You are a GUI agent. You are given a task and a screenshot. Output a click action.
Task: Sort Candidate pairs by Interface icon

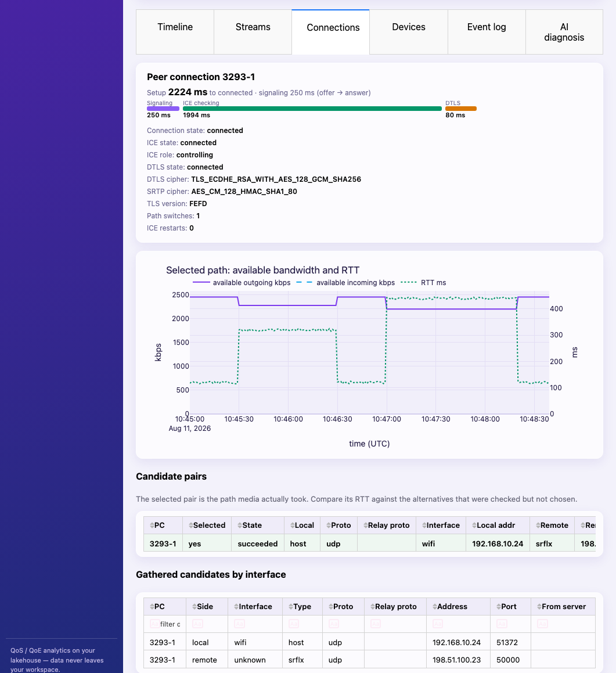pos(424,526)
